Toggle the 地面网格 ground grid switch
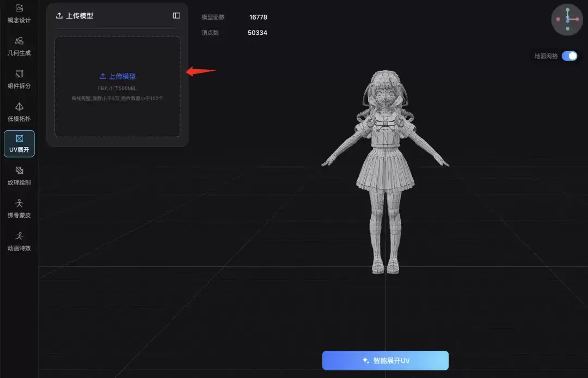Image resolution: width=588 pixels, height=378 pixels. click(569, 56)
